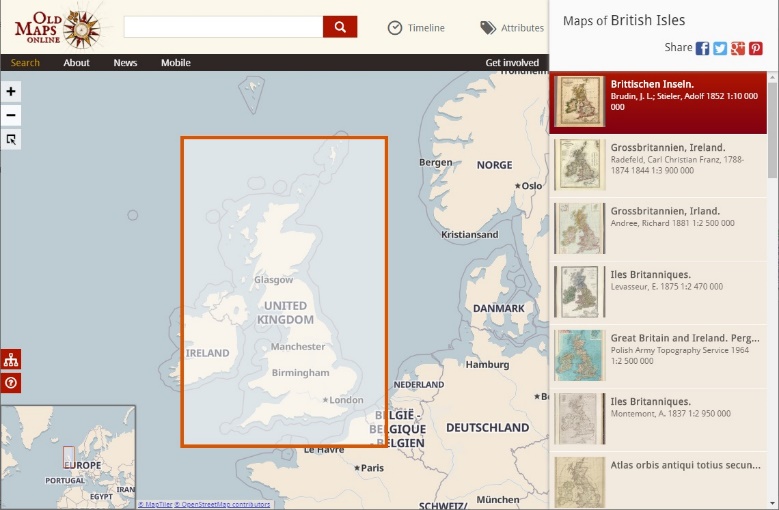Zoom in the map with plus button

(x=11, y=91)
